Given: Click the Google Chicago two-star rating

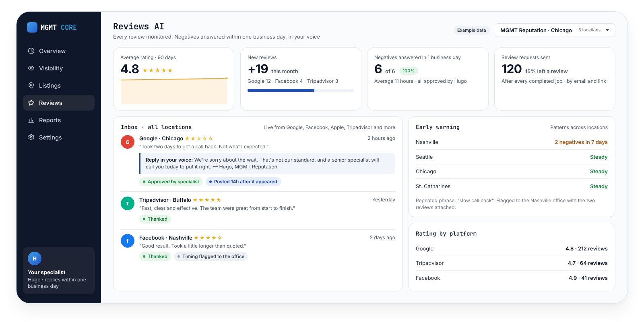Looking at the screenshot, I should click(199, 138).
